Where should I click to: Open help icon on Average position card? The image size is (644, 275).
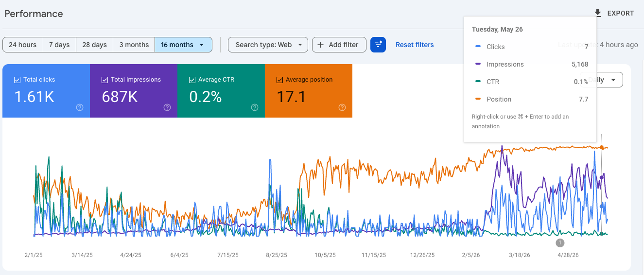click(x=342, y=107)
